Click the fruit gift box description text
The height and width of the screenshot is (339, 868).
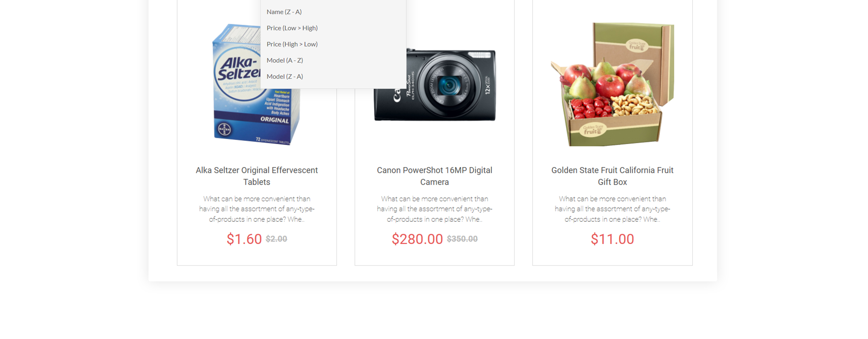pyautogui.click(x=612, y=209)
